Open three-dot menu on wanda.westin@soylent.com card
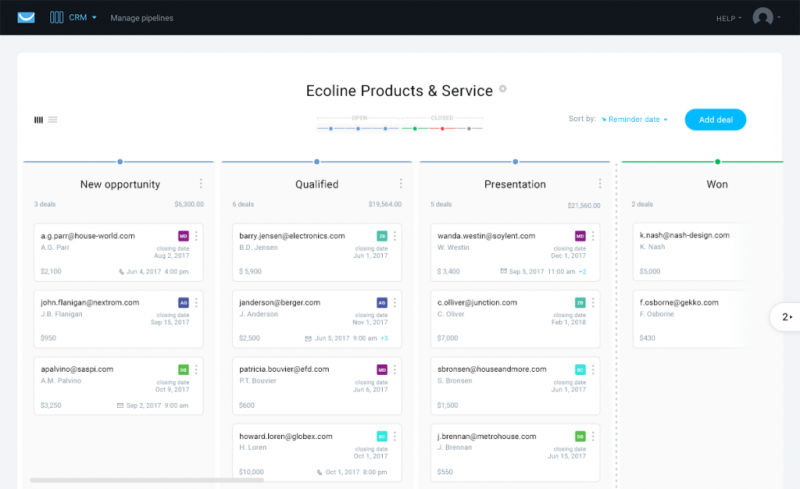Image resolution: width=800 pixels, height=489 pixels. pyautogui.click(x=594, y=236)
